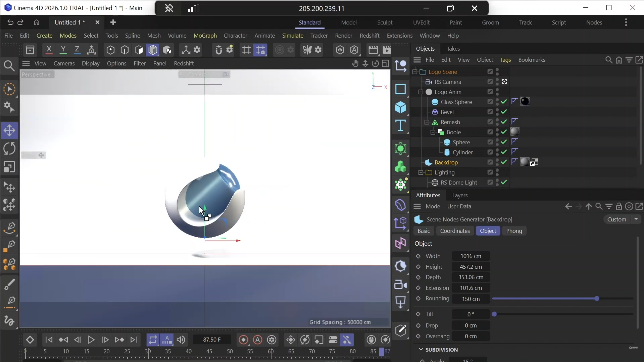
Task: Collapse the Lighting folder
Action: 421,172
